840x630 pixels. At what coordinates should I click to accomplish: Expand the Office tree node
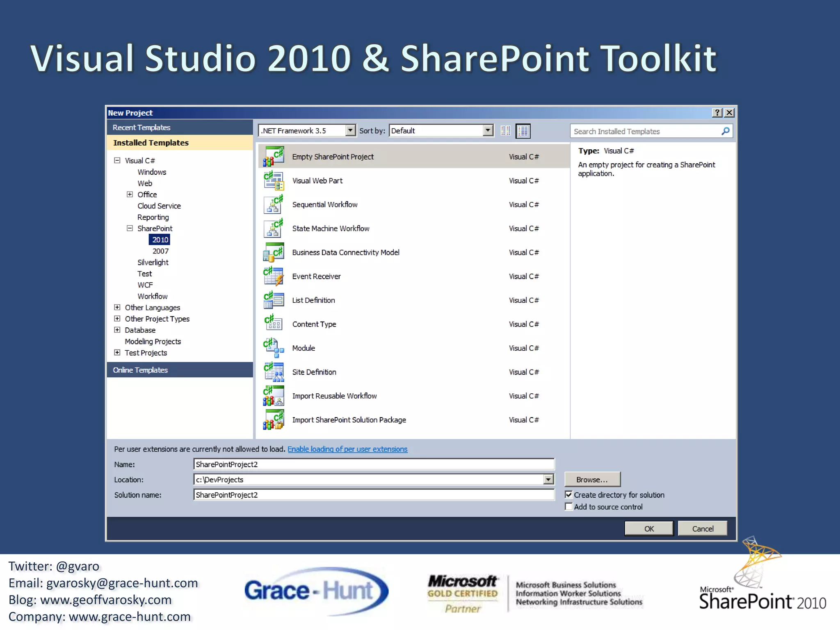[x=130, y=194]
